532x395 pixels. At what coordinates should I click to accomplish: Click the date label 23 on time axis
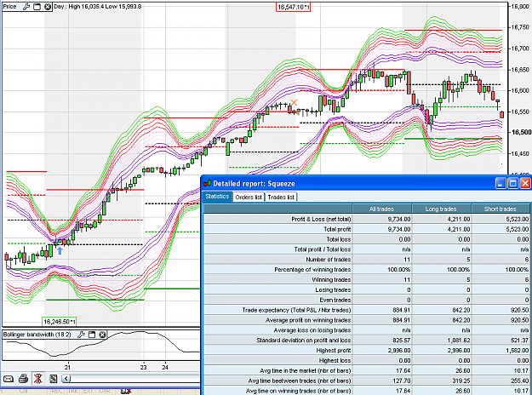[x=144, y=367]
